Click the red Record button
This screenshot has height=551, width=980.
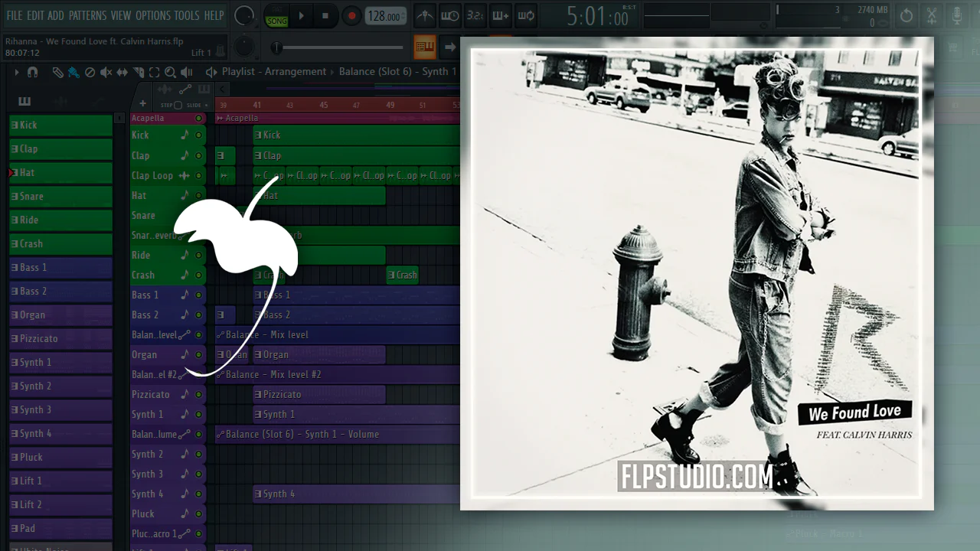click(351, 15)
